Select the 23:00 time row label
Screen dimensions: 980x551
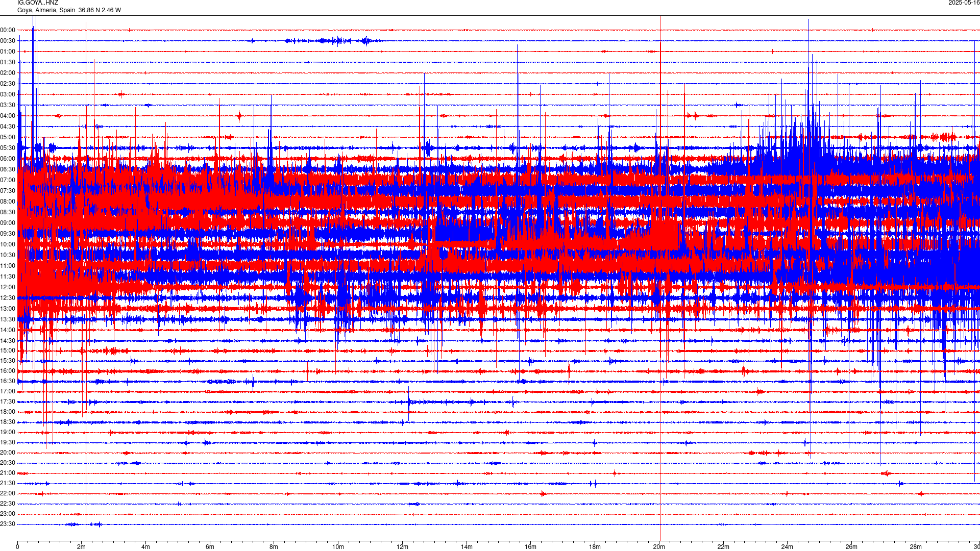pos(8,514)
